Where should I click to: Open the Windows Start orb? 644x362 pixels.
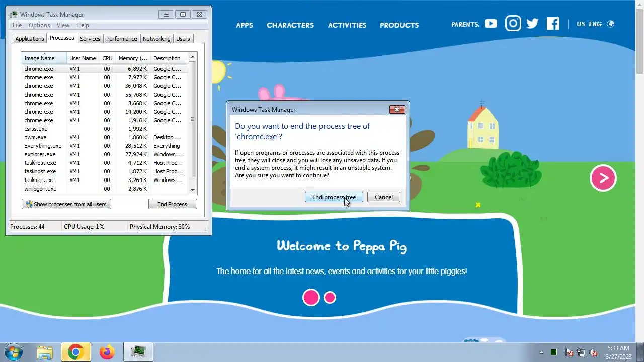[x=14, y=352]
